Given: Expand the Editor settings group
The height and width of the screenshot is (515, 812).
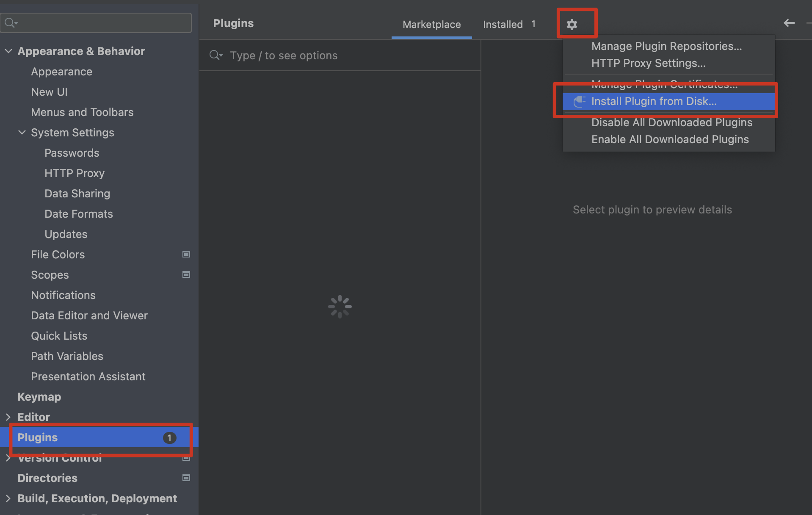Looking at the screenshot, I should coord(8,417).
